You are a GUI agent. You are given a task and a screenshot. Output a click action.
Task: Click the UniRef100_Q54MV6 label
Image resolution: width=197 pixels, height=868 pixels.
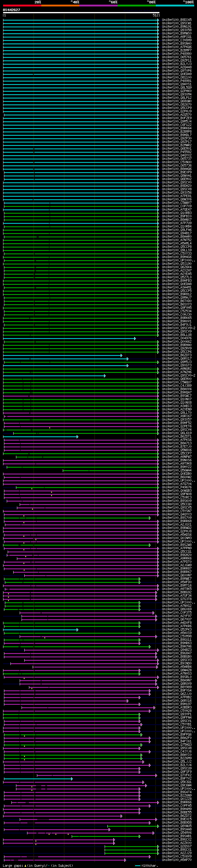click(177, 833)
